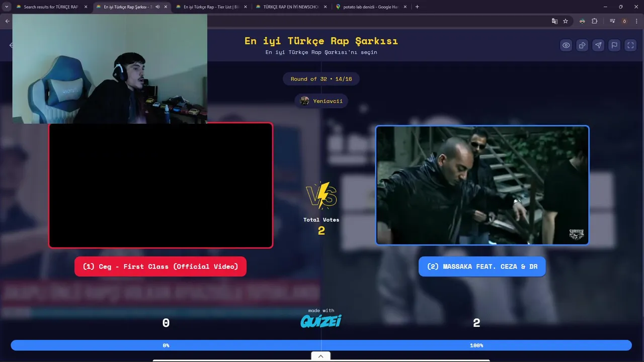Click the dice randomize icon in the quiz header
The height and width of the screenshot is (362, 644).
(582, 45)
